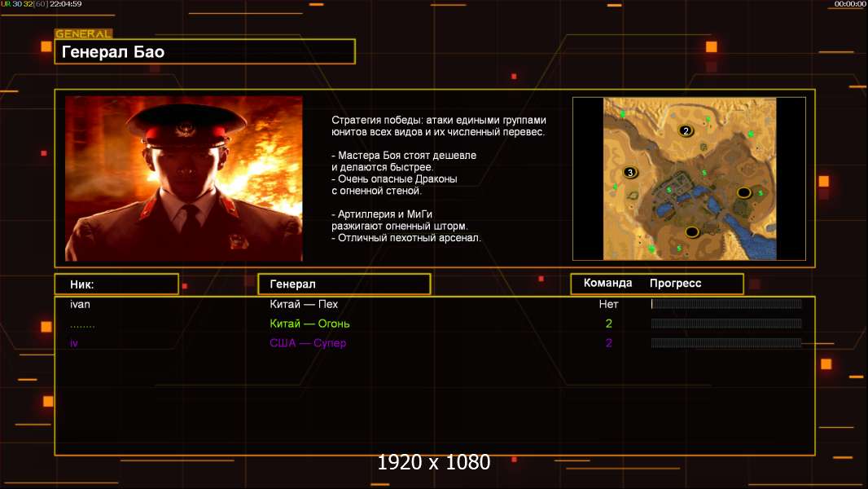This screenshot has width=868, height=489.
Task: Click the map preview thumbnail
Action: (689, 178)
